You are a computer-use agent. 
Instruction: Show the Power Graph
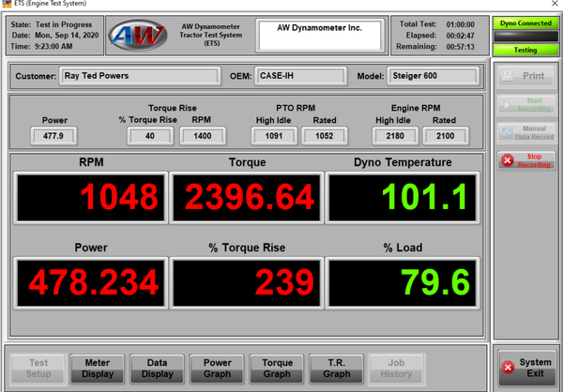click(217, 369)
